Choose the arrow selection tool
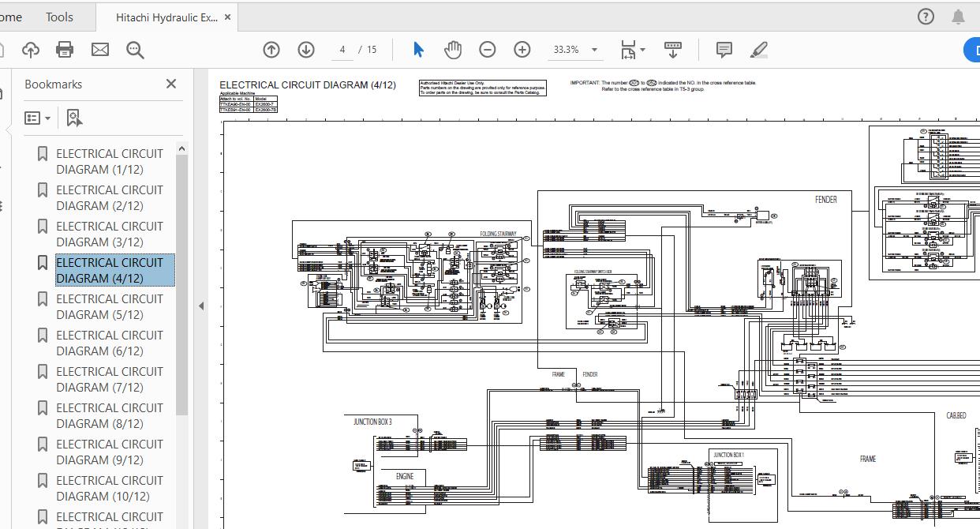The height and width of the screenshot is (529, 980). click(x=418, y=50)
